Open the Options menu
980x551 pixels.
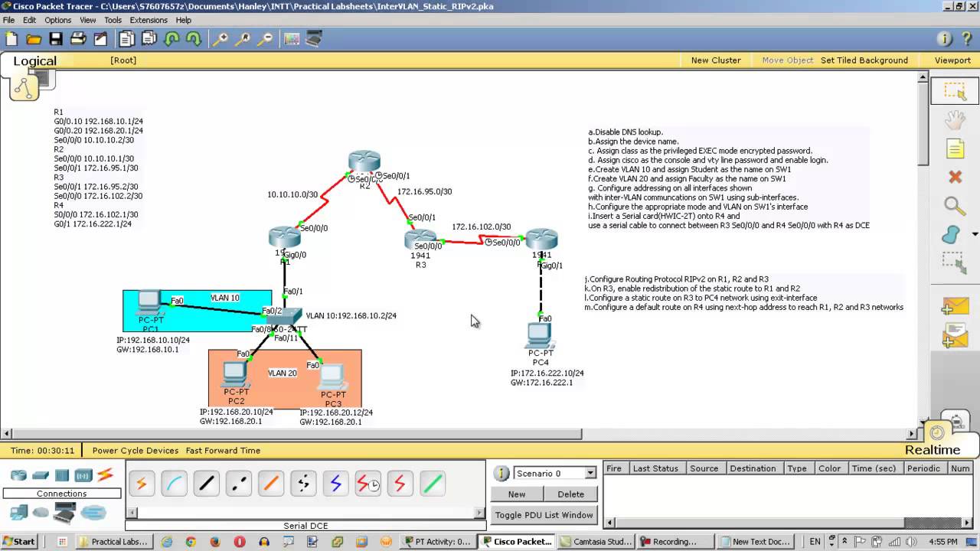57,20
